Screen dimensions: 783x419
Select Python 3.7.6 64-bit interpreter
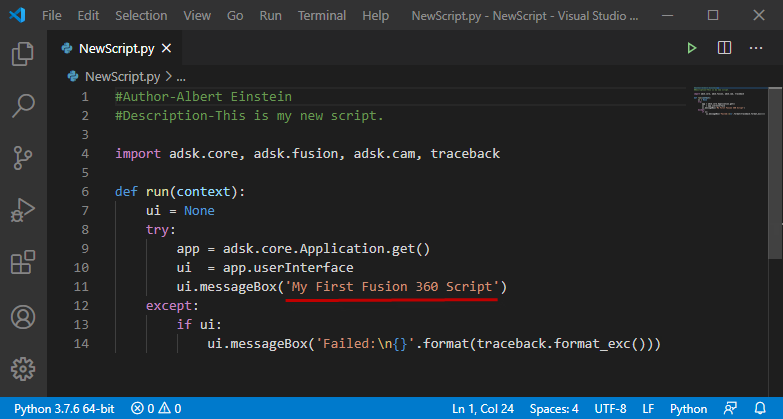pyautogui.click(x=64, y=409)
